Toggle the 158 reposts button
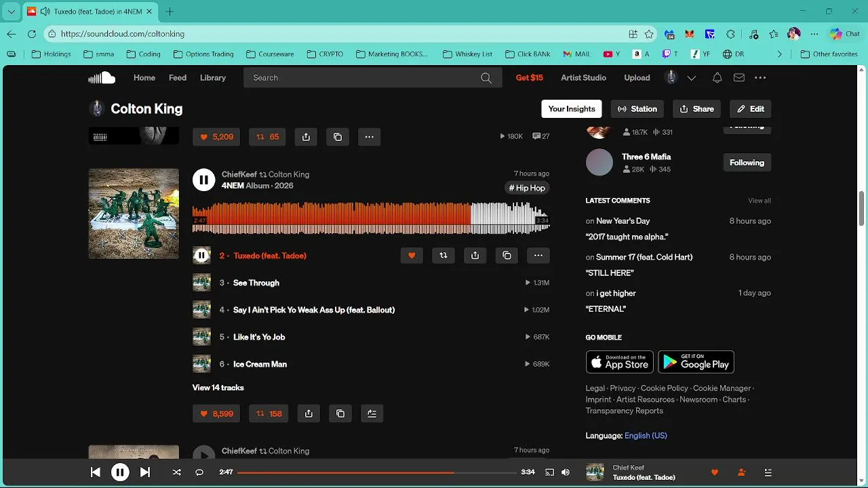This screenshot has width=868, height=488. pyautogui.click(x=269, y=413)
